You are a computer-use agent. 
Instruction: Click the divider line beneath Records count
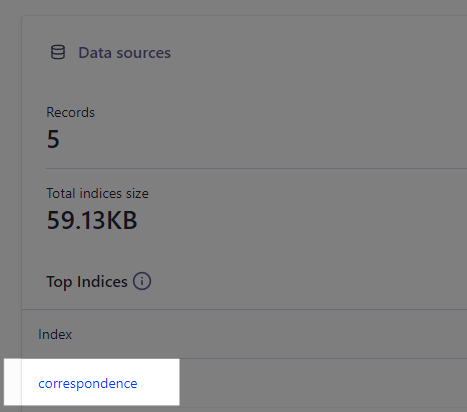click(256, 169)
